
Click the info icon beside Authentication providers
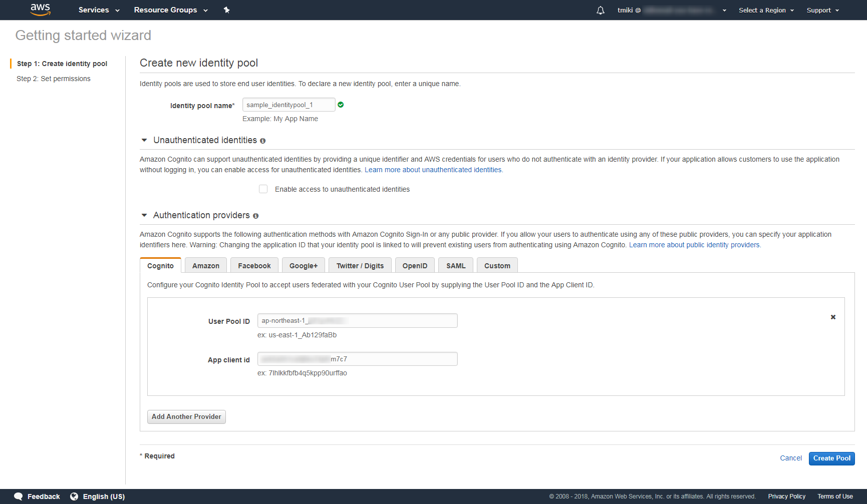click(256, 216)
